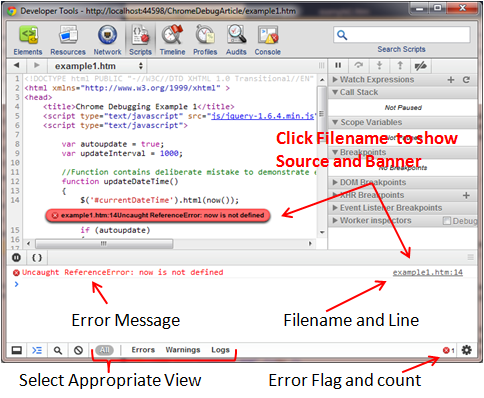484x398 pixels.
Task: Open the Profiles panel icon
Action: tap(205, 35)
